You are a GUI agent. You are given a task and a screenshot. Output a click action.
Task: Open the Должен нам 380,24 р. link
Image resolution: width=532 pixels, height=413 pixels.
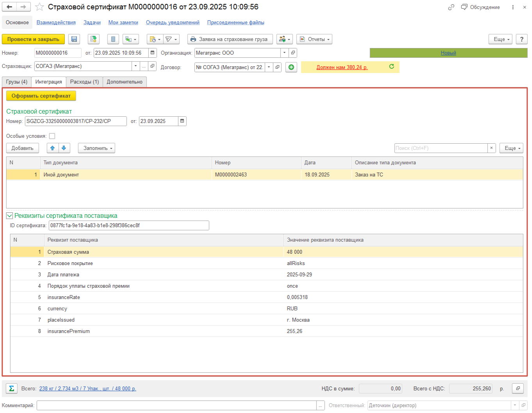tap(342, 67)
